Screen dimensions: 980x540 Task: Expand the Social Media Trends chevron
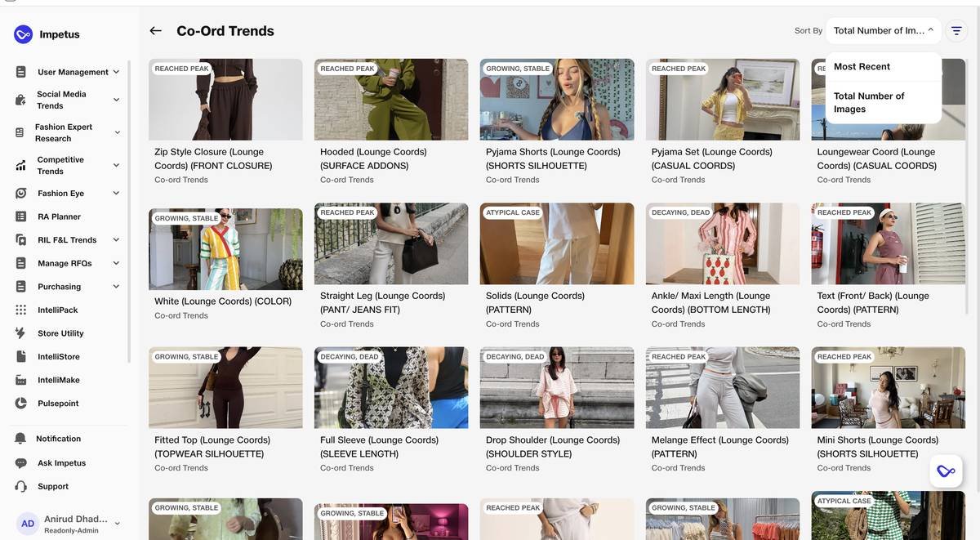[116, 100]
